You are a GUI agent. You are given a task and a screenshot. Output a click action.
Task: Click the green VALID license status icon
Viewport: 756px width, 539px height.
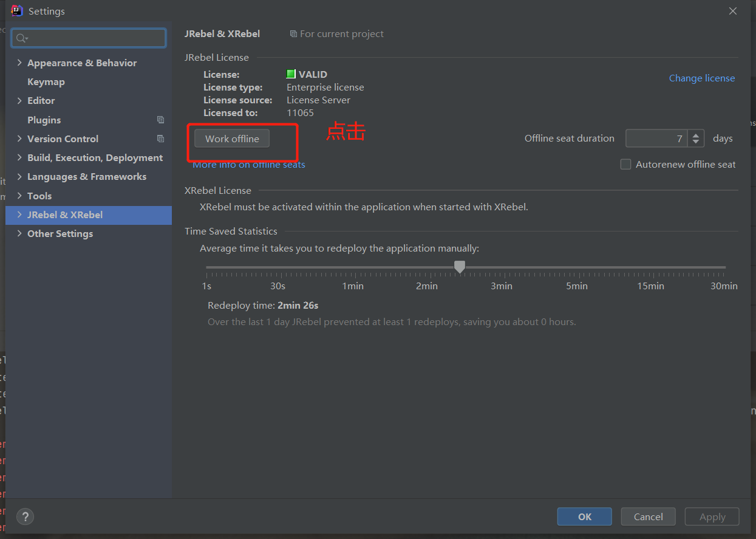tap(291, 74)
